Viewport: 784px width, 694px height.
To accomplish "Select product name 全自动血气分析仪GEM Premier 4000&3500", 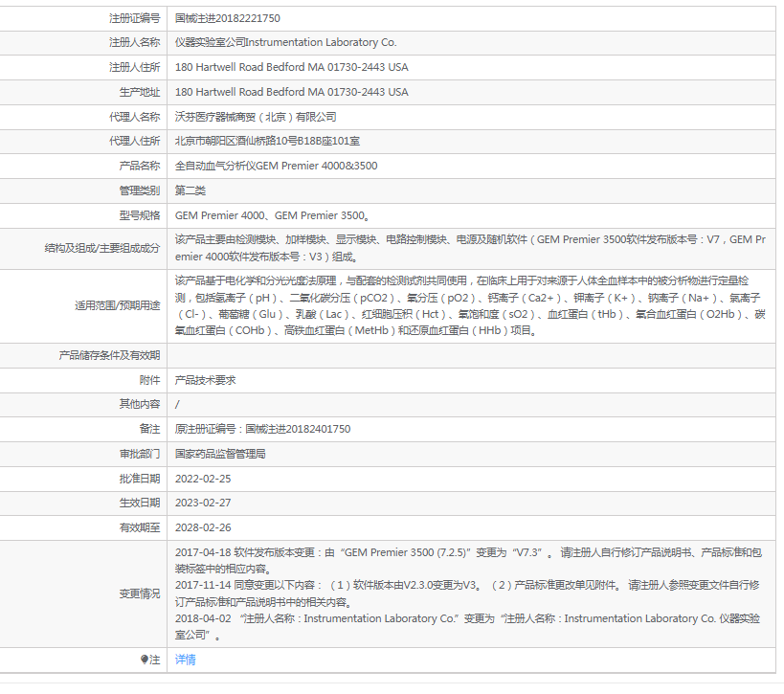I will [276, 166].
